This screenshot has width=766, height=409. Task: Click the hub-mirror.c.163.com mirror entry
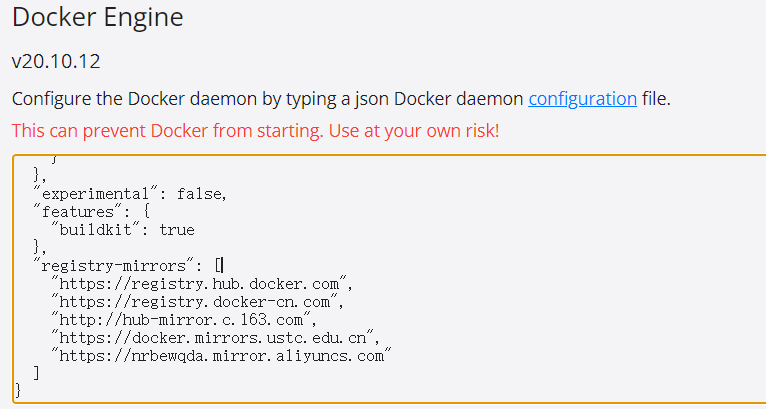tap(183, 319)
